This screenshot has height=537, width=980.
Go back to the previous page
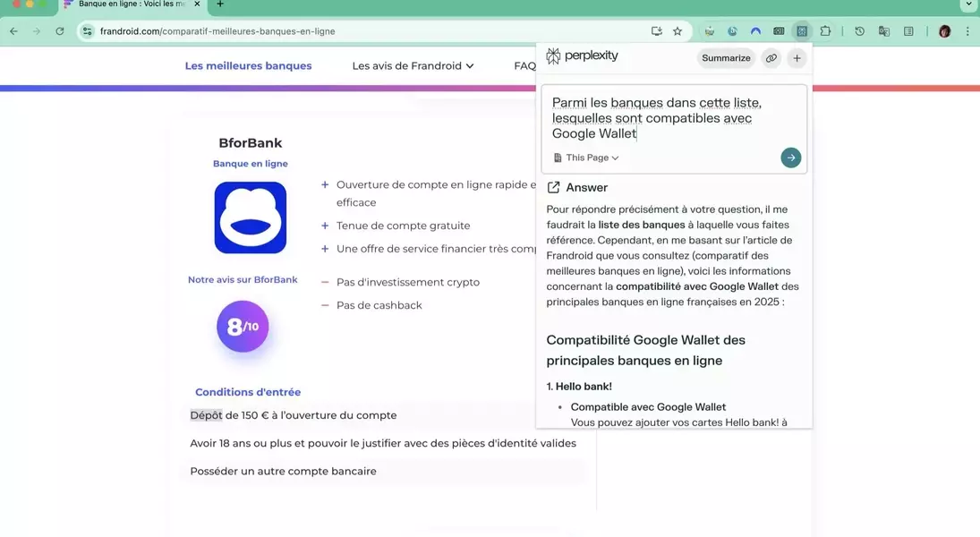[13, 31]
